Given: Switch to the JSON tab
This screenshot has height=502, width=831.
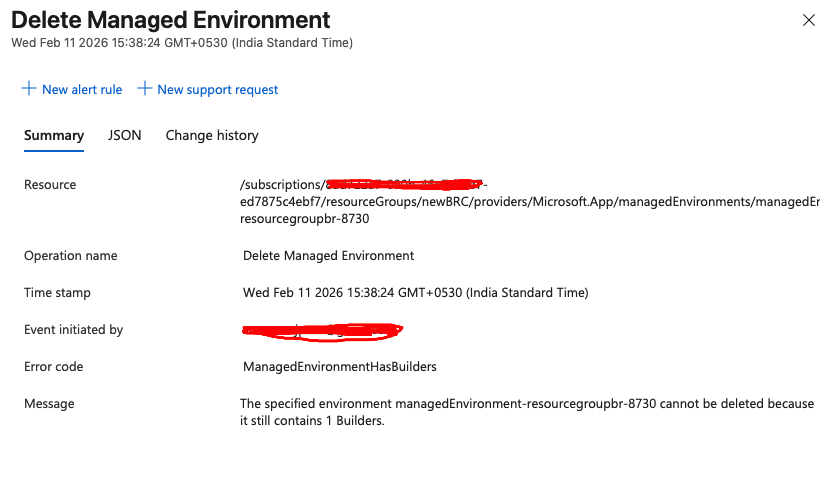Looking at the screenshot, I should click(125, 136).
